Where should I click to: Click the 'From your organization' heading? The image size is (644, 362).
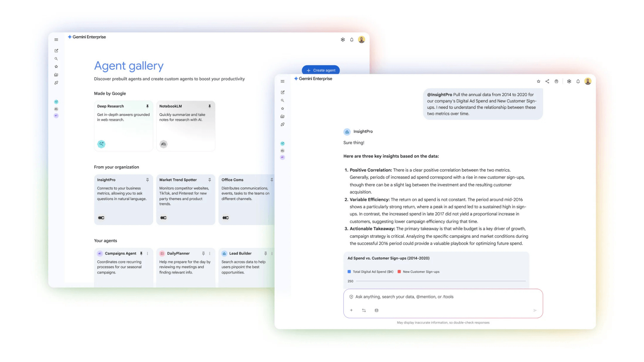click(x=116, y=167)
